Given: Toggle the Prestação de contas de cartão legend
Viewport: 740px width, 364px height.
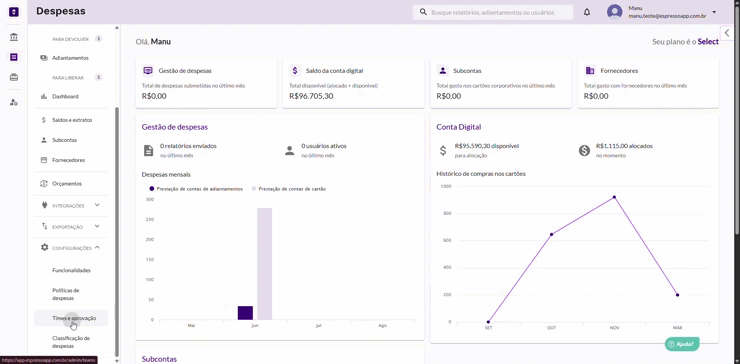Looking at the screenshot, I should [288, 188].
